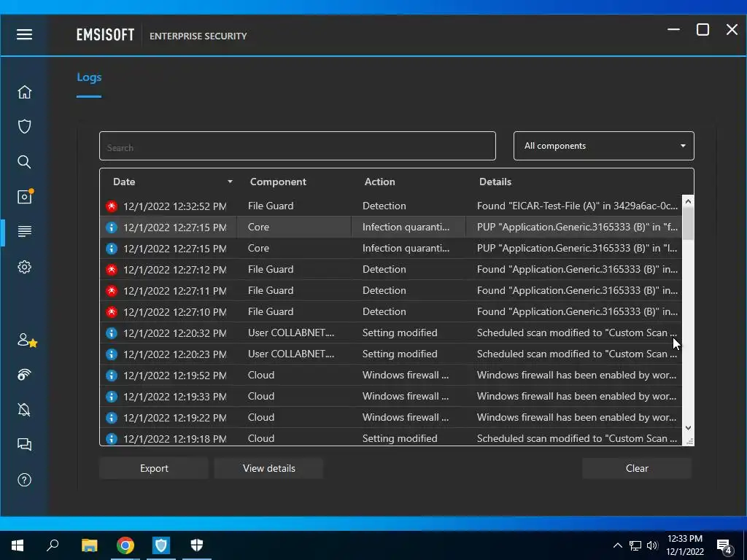Open the Help question mark icon
Screen dimensions: 747x560
24,480
